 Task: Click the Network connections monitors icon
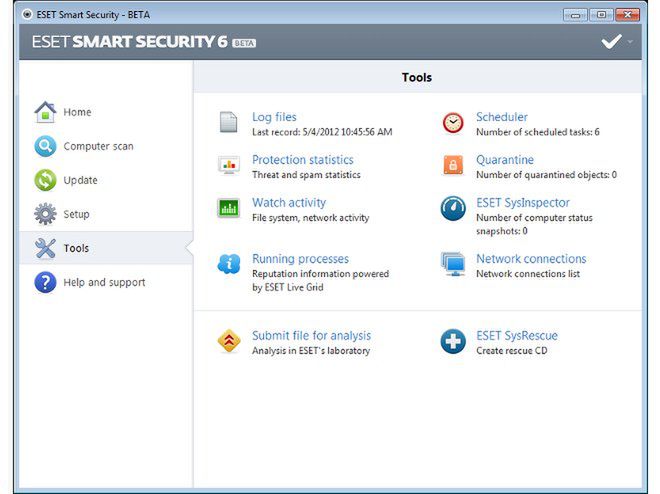(x=453, y=264)
